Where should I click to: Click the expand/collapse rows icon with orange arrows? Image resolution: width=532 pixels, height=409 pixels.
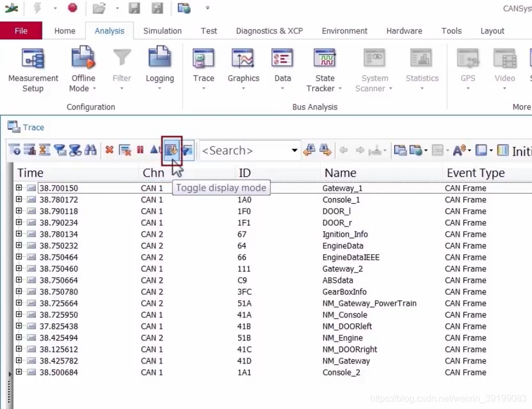(45, 150)
